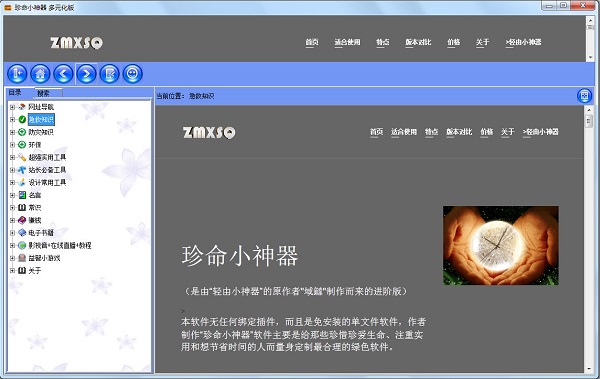Open 版本对比 in the top banner menu
Image resolution: width=600 pixels, height=379 pixels.
pyautogui.click(x=418, y=42)
